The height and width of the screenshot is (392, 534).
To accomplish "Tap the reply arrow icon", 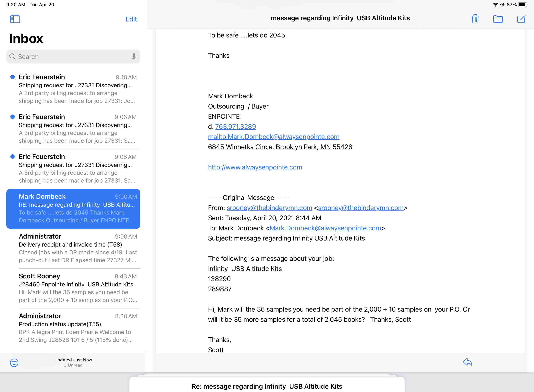I will [x=467, y=362].
